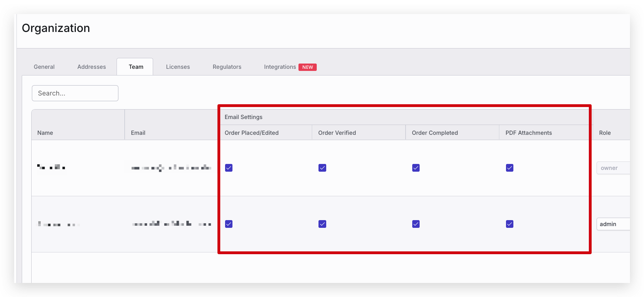Uncheck Order Placed/Edited for the owner row
The height and width of the screenshot is (297, 644).
229,168
